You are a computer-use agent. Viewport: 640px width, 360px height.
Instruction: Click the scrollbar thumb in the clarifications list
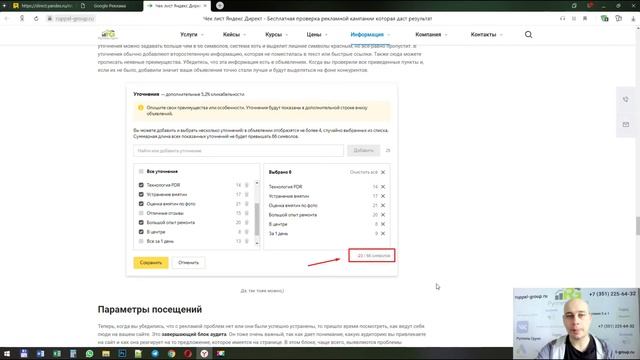tap(257, 219)
